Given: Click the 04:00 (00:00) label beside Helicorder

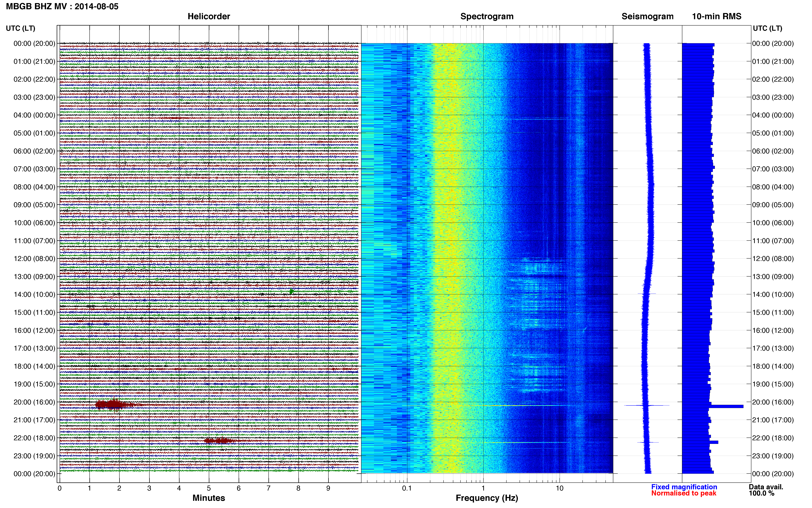Looking at the screenshot, I should (x=34, y=115).
